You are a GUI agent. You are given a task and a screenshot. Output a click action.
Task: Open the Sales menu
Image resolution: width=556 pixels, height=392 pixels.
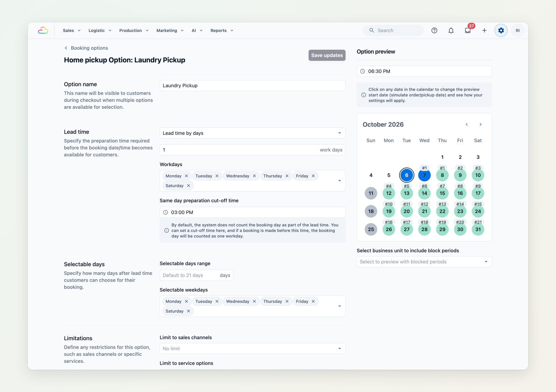[x=72, y=31]
